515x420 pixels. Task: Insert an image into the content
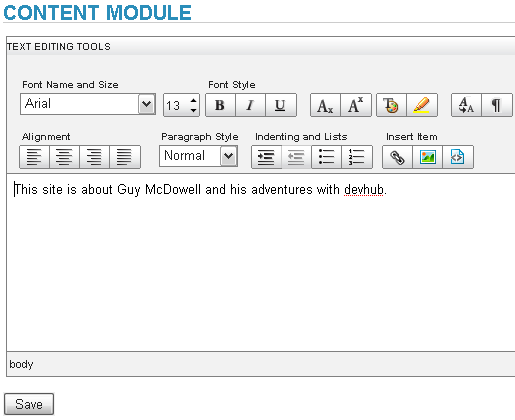pyautogui.click(x=427, y=157)
